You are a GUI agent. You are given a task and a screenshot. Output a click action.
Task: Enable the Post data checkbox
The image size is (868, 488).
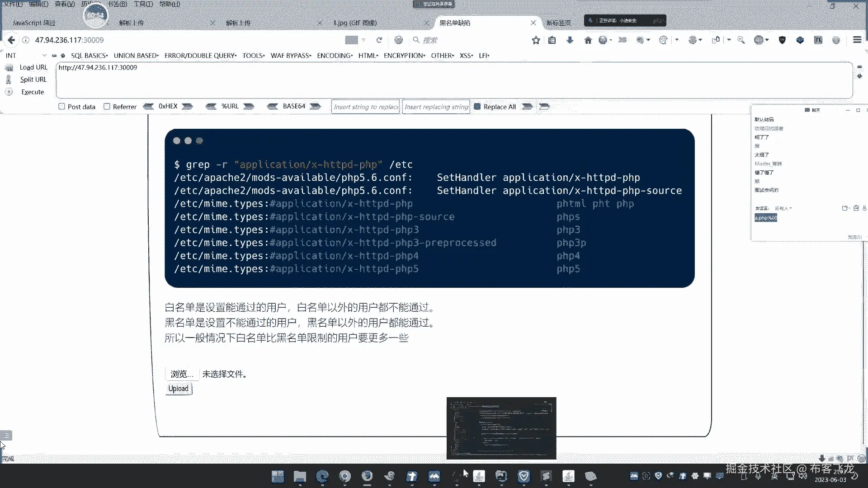[x=62, y=107]
